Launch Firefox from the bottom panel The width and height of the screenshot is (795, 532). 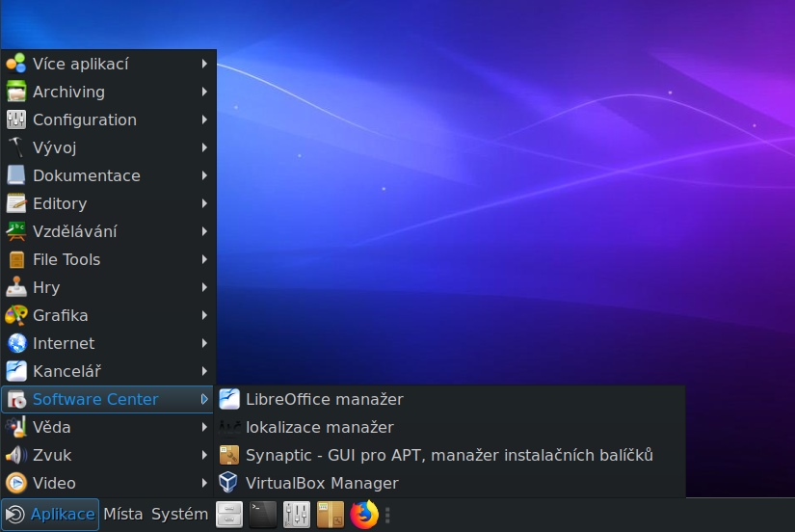click(x=364, y=515)
